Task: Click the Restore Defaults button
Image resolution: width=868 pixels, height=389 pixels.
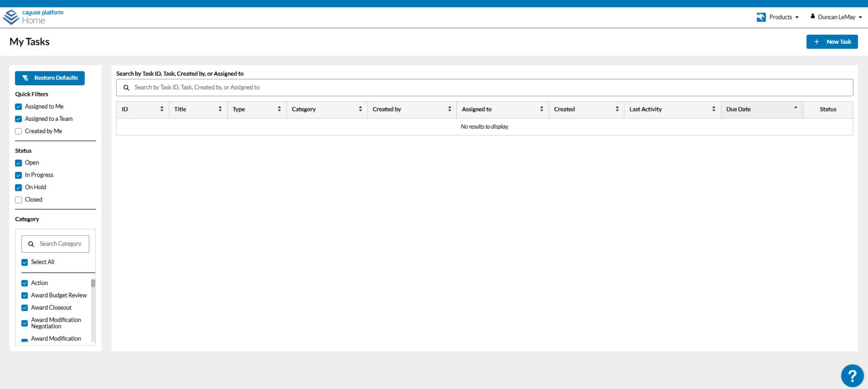Action: pos(50,78)
